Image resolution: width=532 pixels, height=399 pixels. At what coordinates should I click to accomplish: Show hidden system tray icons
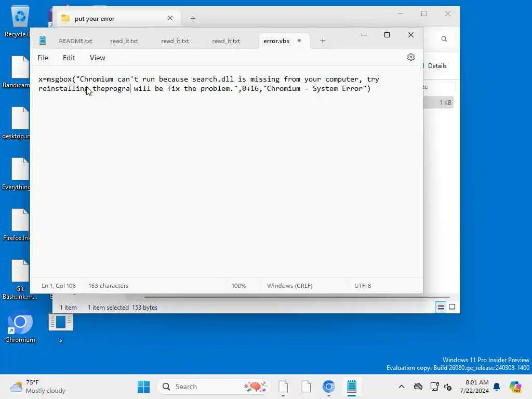(x=402, y=387)
